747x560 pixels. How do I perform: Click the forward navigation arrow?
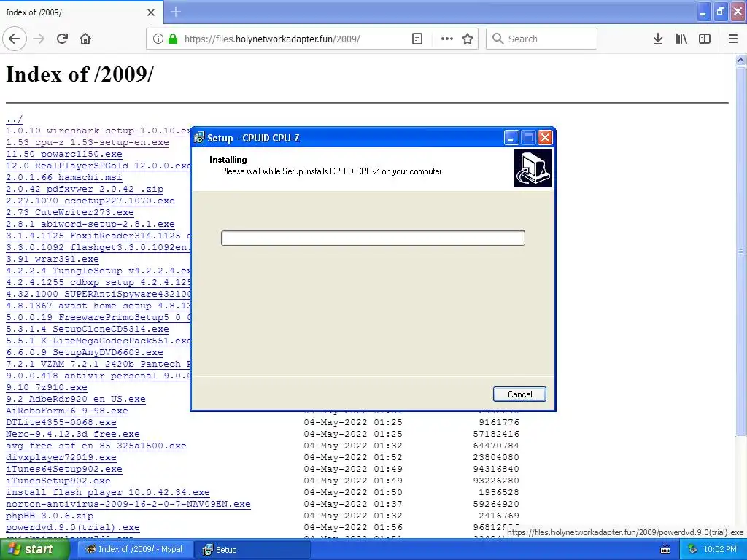39,39
